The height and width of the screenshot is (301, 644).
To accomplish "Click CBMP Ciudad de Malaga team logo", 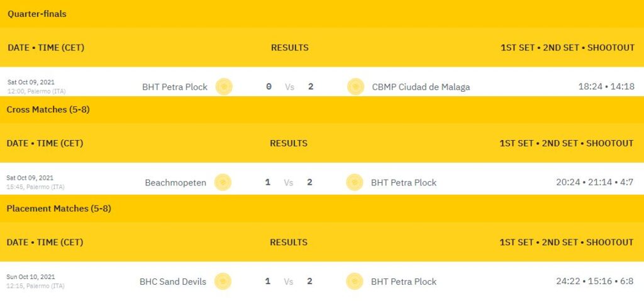I will pyautogui.click(x=355, y=87).
